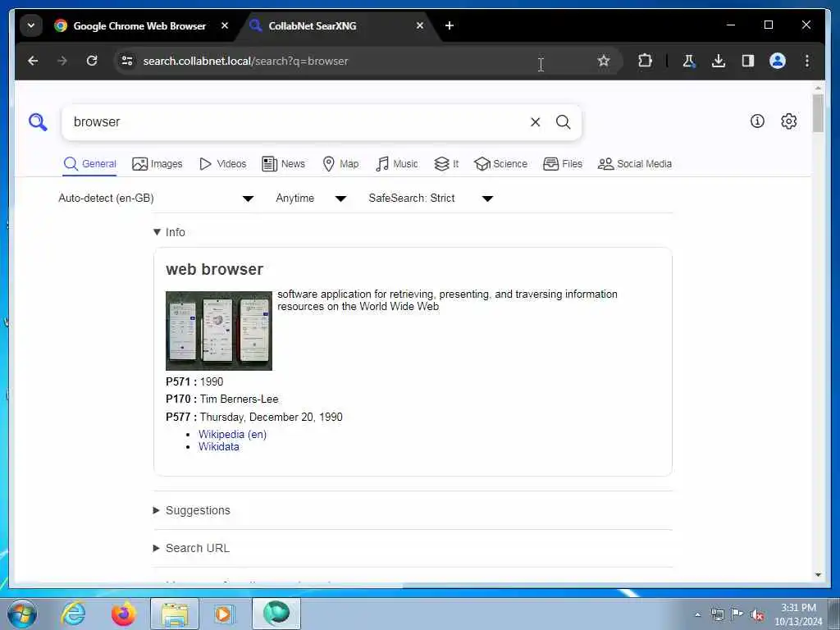Click the browser forward arrow
Viewport: 840px width, 630px height.
point(62,61)
